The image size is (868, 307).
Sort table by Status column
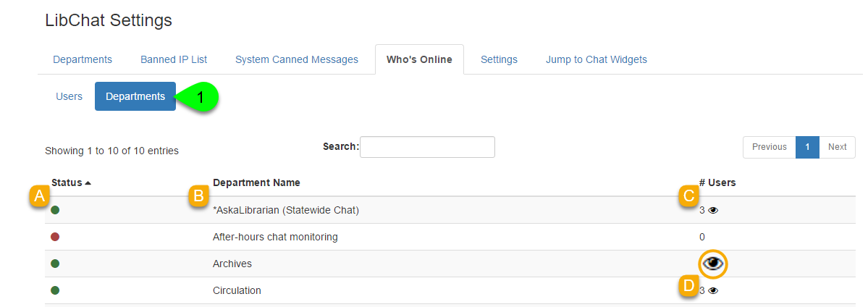coord(71,182)
